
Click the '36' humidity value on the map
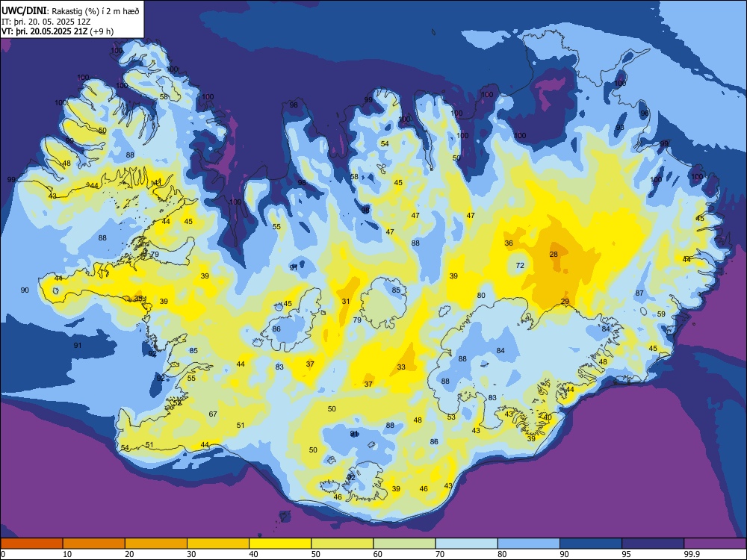[x=509, y=243]
